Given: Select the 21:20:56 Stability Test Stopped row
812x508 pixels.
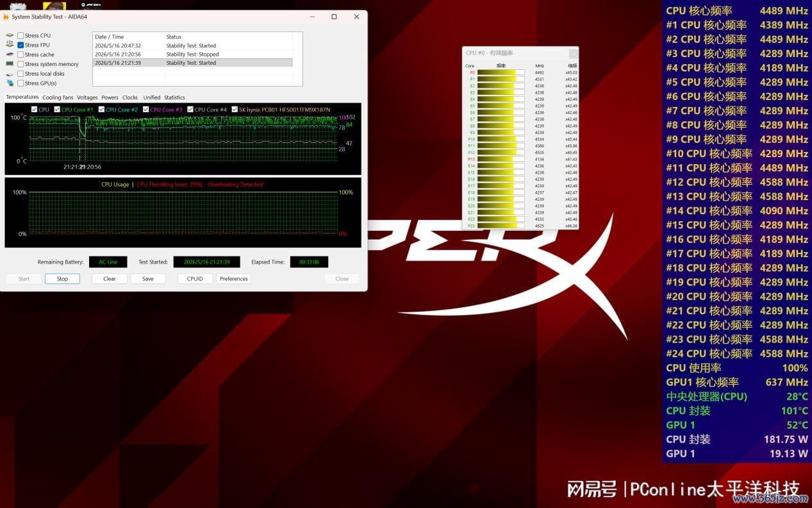Looking at the screenshot, I should click(193, 55).
